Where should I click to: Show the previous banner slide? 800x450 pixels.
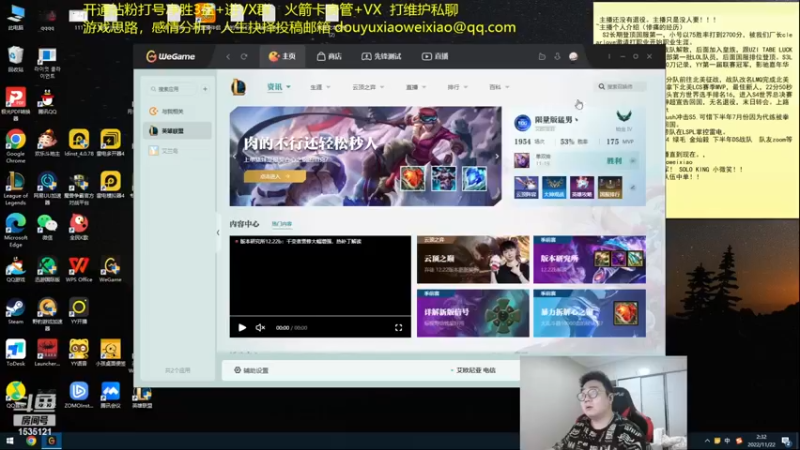click(234, 157)
